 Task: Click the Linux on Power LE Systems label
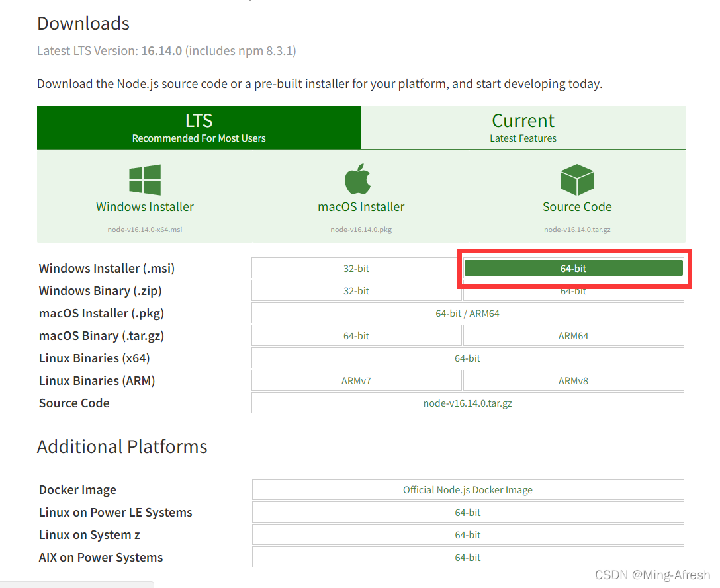coord(116,512)
